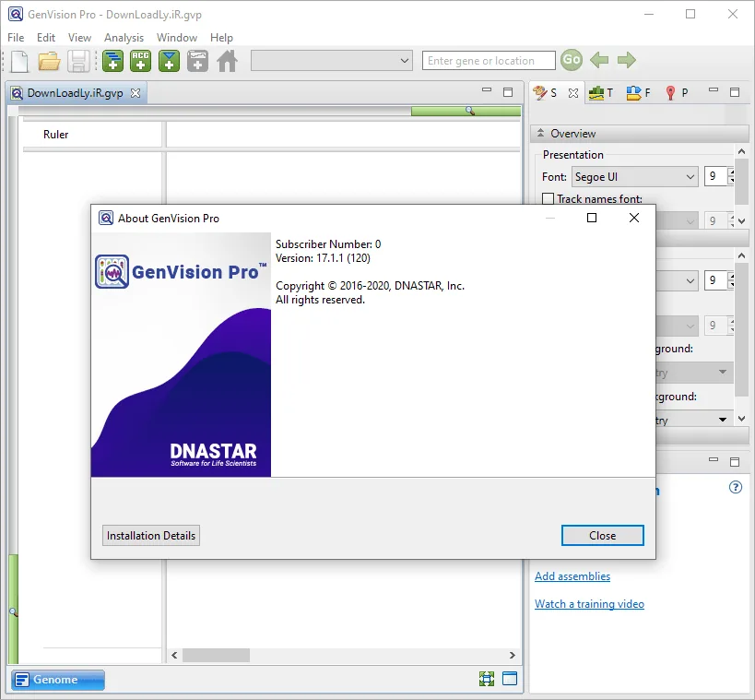The width and height of the screenshot is (755, 700).
Task: Close the DownLoadLy.iR.gvp editor tab
Action: point(136,93)
